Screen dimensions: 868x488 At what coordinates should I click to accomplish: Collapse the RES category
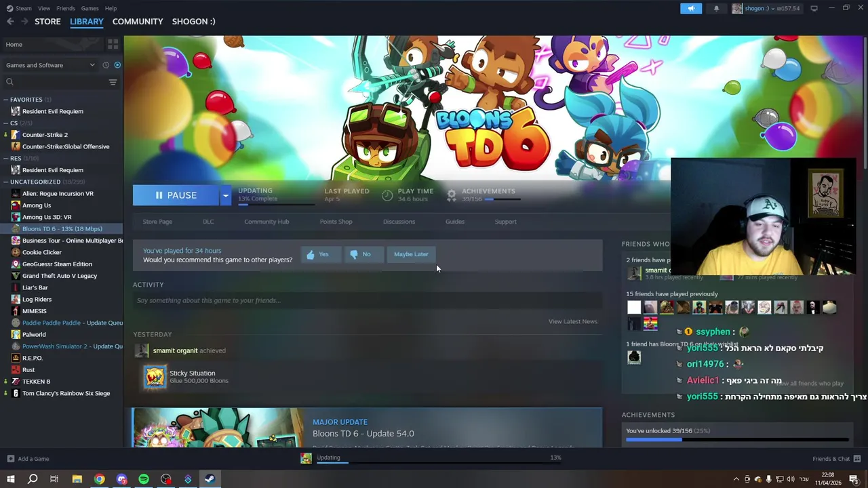pos(5,159)
